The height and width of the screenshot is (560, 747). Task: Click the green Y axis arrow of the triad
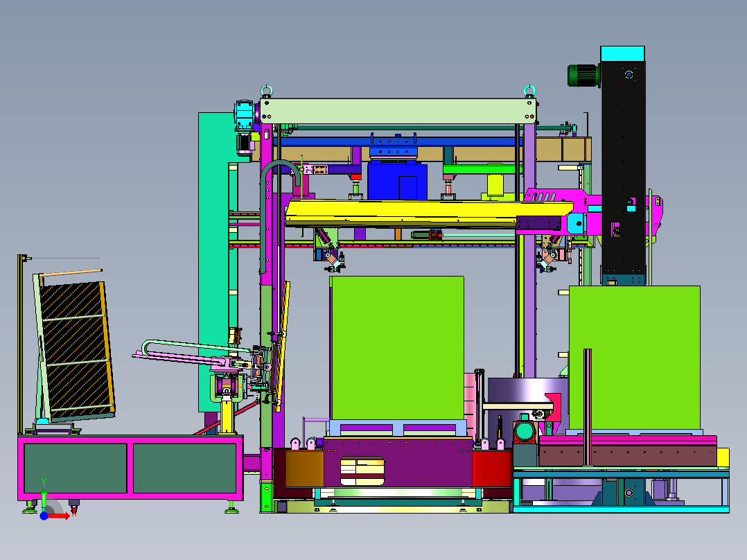tap(44, 500)
